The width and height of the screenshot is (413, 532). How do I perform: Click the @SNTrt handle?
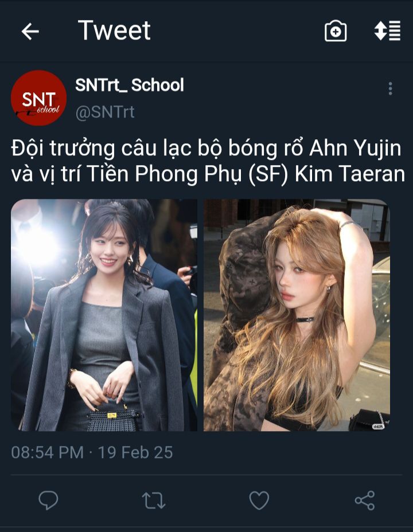point(105,112)
